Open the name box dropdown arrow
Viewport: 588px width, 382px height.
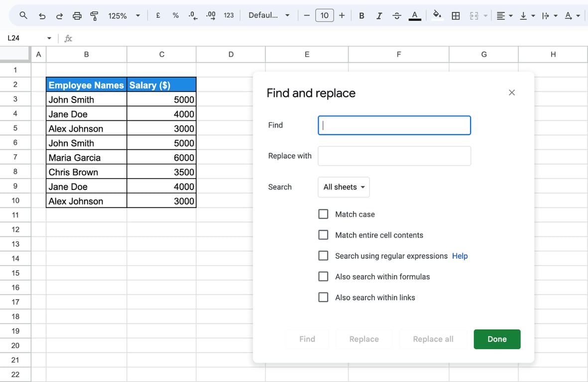click(49, 38)
